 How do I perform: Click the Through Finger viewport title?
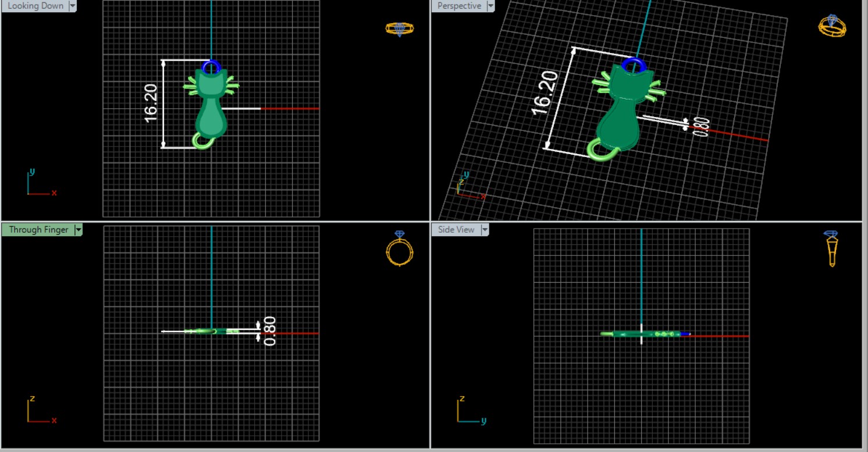pyautogui.click(x=38, y=230)
